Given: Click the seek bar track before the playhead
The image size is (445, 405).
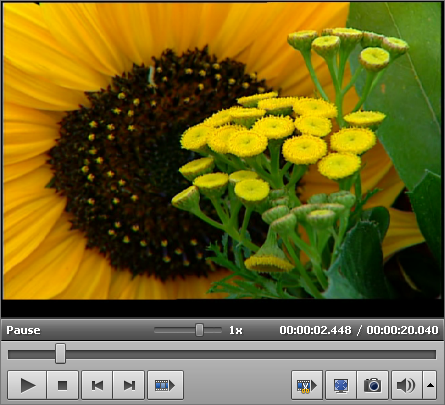Looking at the screenshot, I should pyautogui.click(x=32, y=354).
